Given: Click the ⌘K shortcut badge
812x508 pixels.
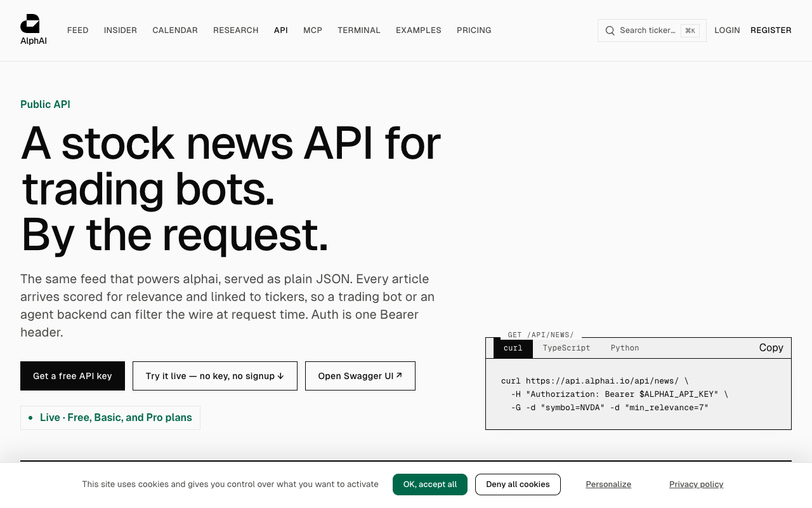Looking at the screenshot, I should coord(690,30).
